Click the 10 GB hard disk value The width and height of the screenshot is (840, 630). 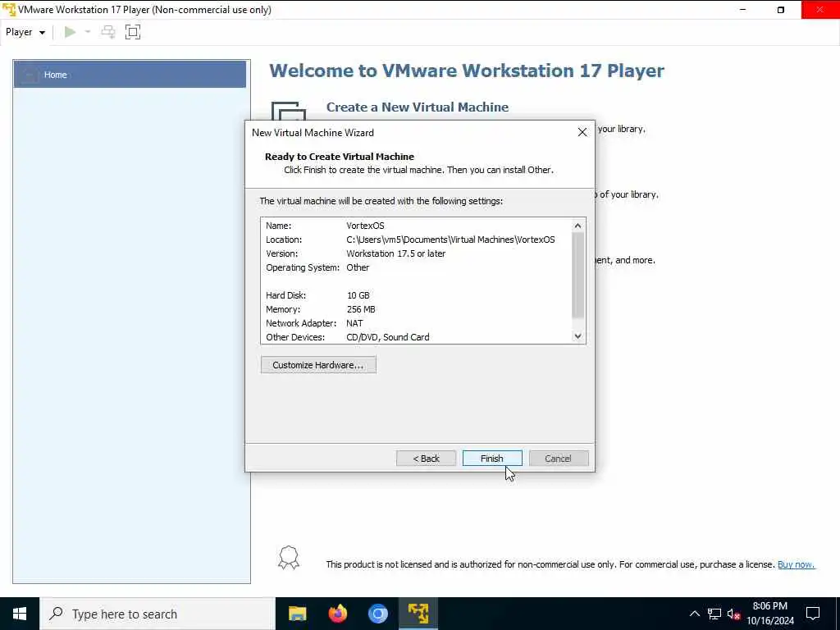[x=358, y=295]
